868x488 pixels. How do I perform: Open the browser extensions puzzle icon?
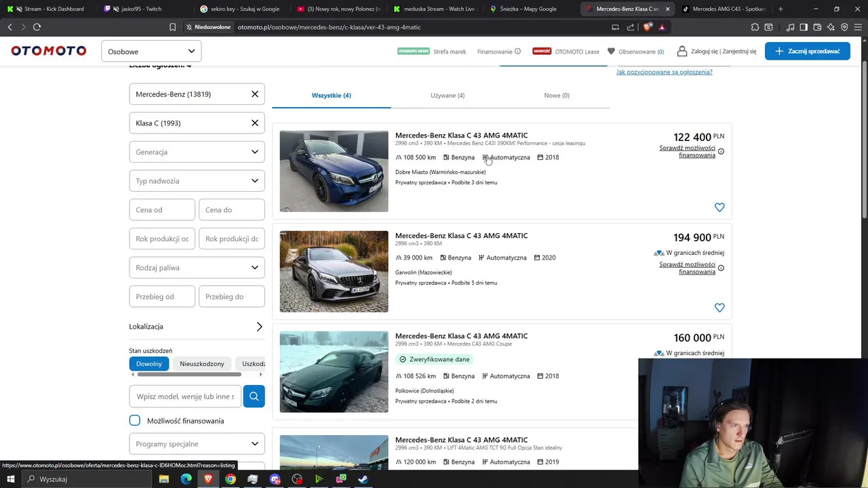[x=755, y=27]
